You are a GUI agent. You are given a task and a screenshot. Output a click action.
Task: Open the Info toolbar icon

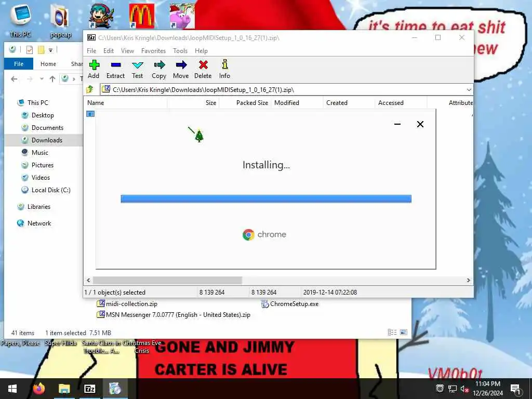(224, 69)
